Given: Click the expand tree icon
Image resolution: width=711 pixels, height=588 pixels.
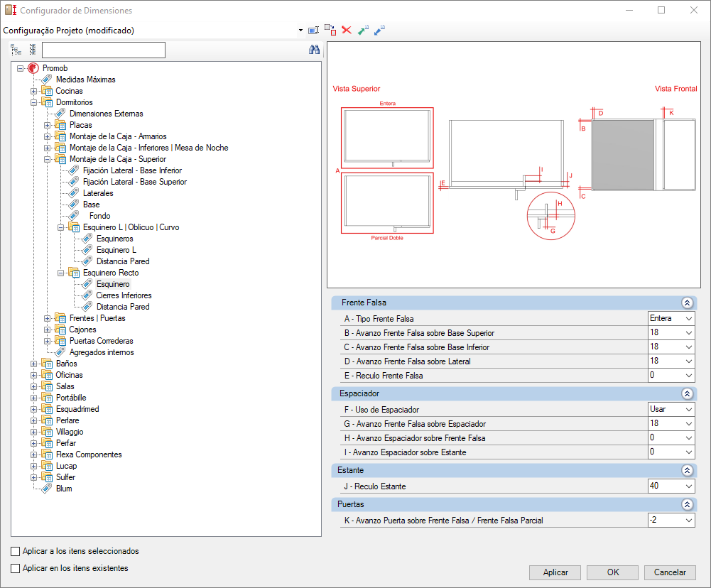Looking at the screenshot, I should [x=16, y=50].
